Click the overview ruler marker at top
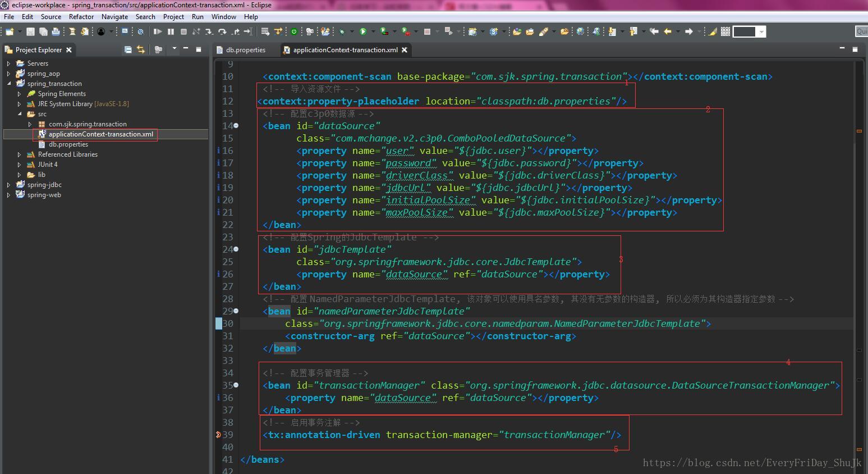This screenshot has height=474, width=868. tap(859, 131)
